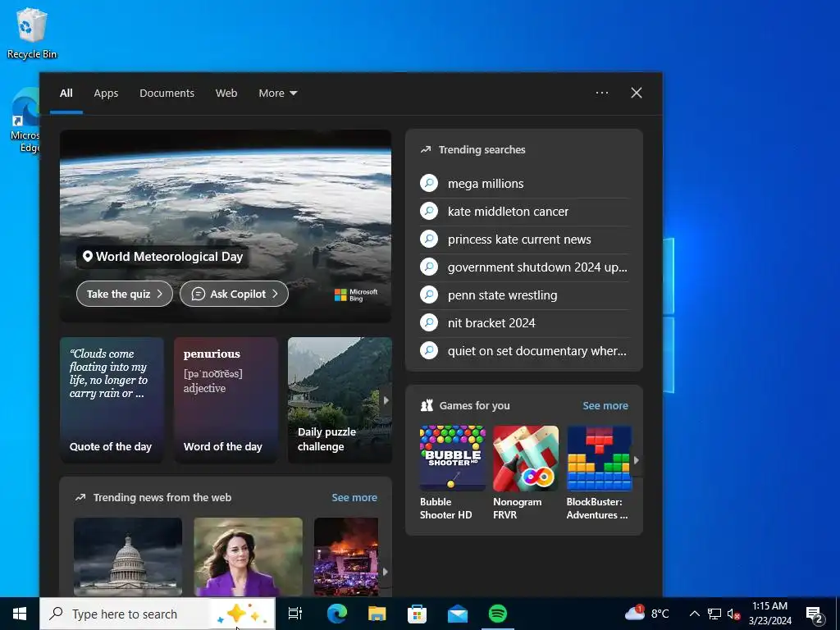Viewport: 840px width, 630px height.
Task: Open the news thumbnail of woman in purple
Action: point(248,557)
